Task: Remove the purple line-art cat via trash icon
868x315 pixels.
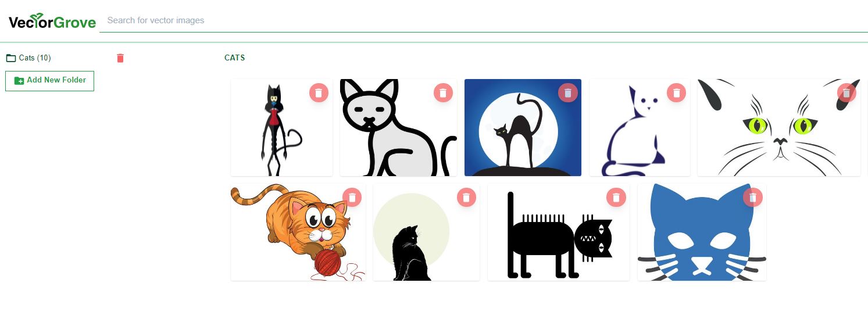Action: coord(676,93)
